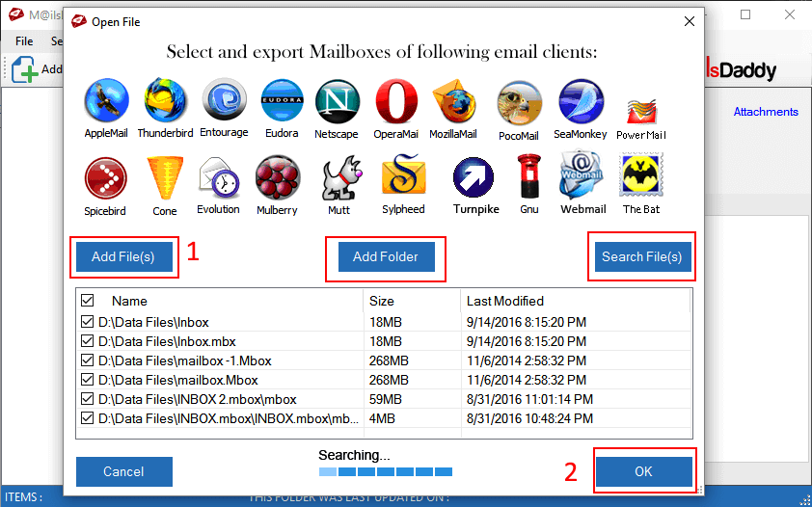Select the MozillaMail icon
Image resolution: width=812 pixels, height=507 pixels.
[453, 101]
